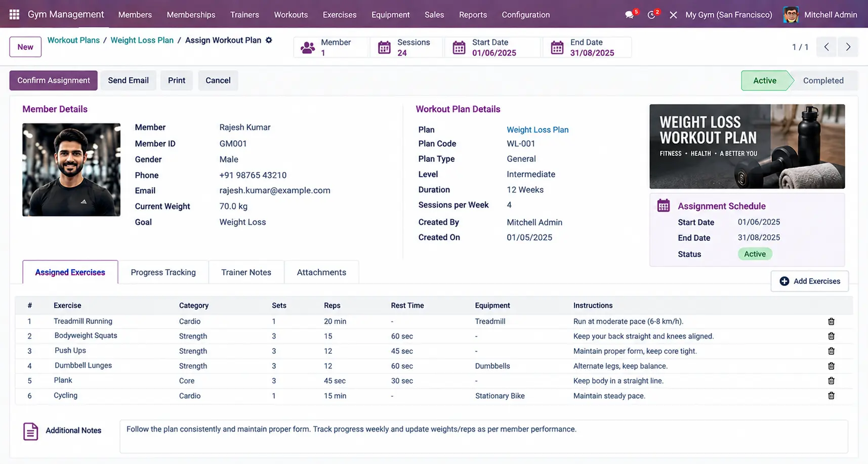This screenshot has width=868, height=464.
Task: Click the gear icon beside Assign Workout Plan
Action: 269,40
